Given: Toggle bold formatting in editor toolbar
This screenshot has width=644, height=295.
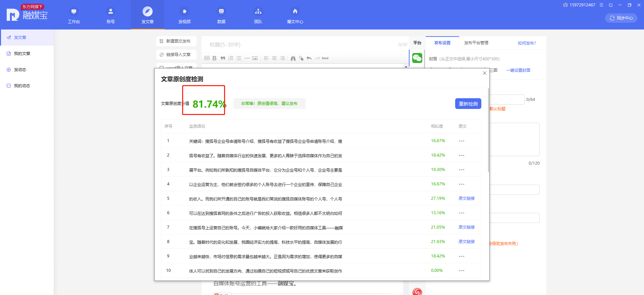Looking at the screenshot, I should (x=215, y=58).
